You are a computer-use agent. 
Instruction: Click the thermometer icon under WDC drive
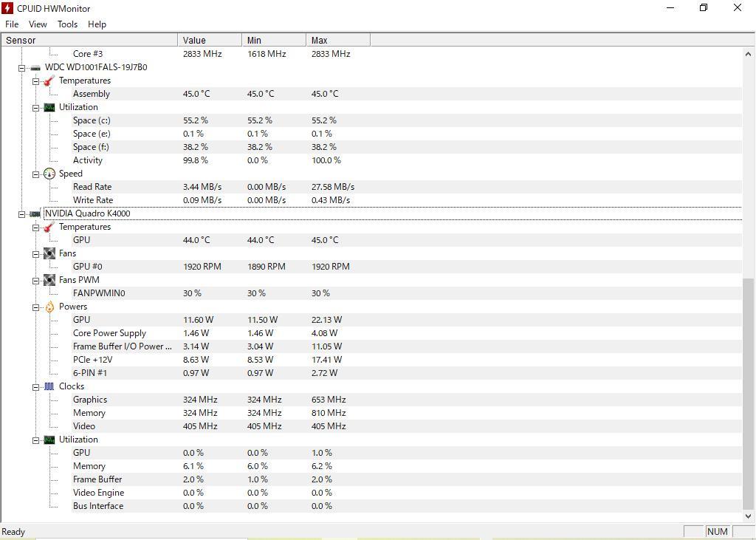(x=49, y=81)
